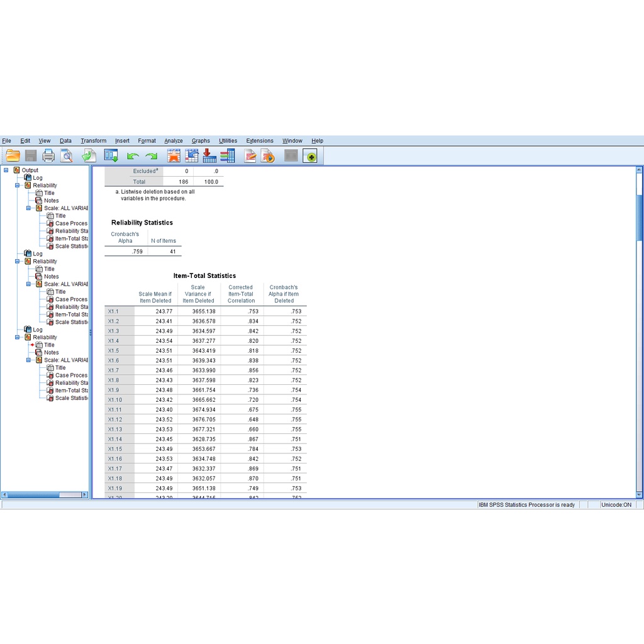Open the Transform menu

tap(93, 141)
